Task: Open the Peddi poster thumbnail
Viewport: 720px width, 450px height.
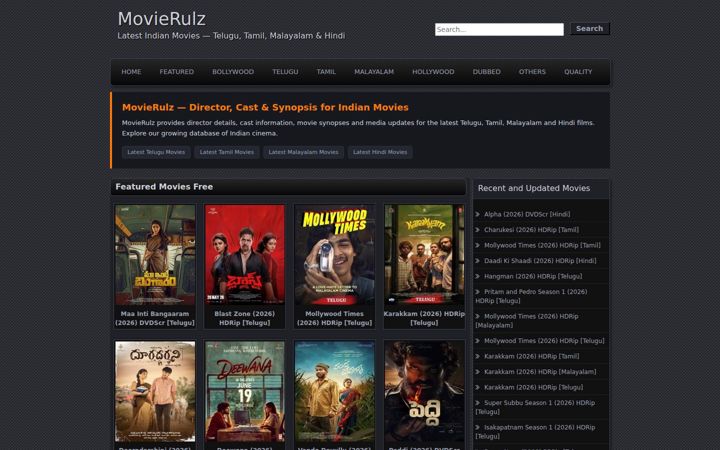Action: pyautogui.click(x=424, y=391)
